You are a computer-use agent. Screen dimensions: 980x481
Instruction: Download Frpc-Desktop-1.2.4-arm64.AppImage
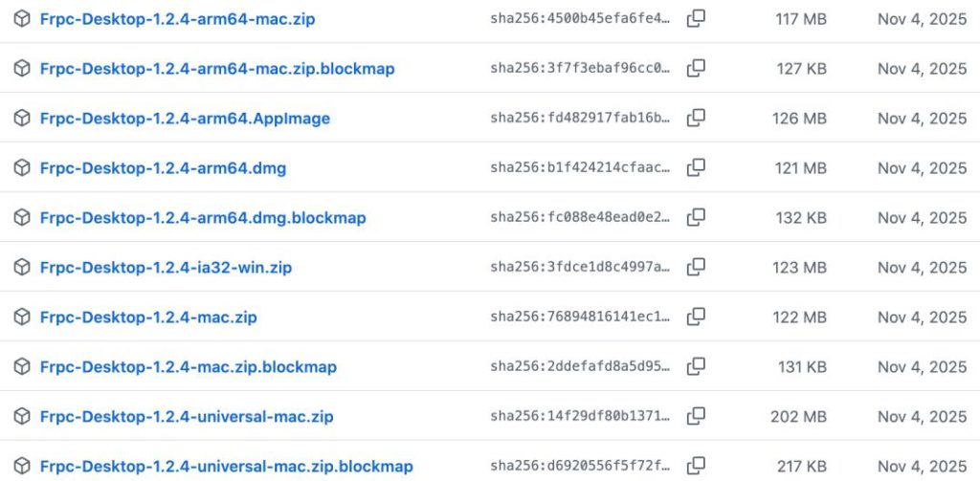click(x=185, y=119)
